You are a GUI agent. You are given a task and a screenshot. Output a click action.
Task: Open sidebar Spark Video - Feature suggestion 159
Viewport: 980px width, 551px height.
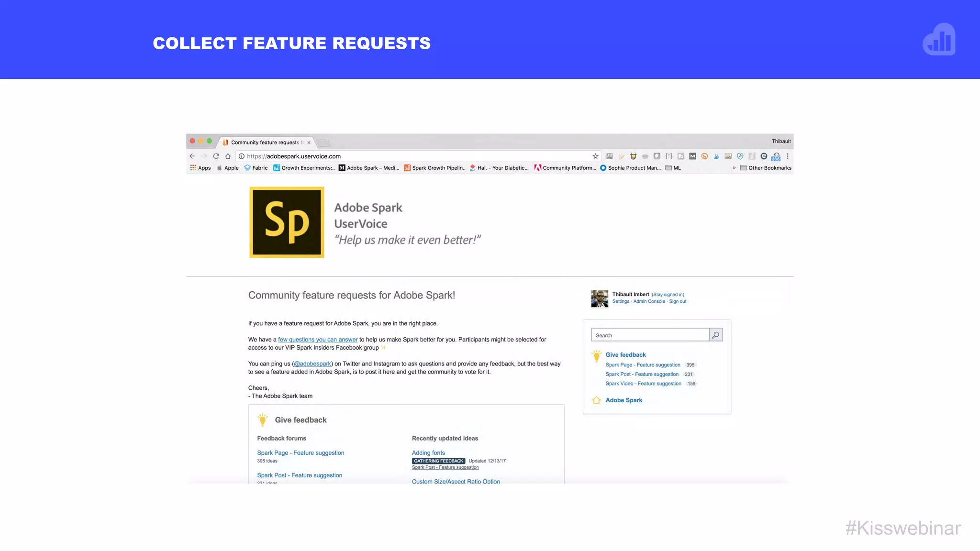[x=643, y=384]
